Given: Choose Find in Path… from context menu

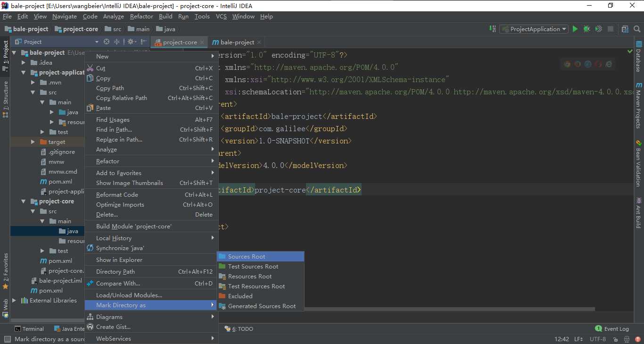Looking at the screenshot, I should pos(150,129).
